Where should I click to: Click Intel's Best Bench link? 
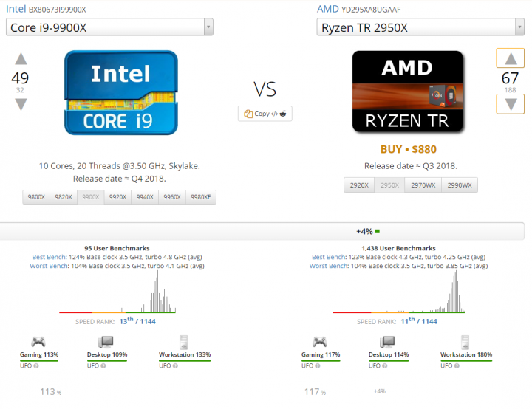49,257
